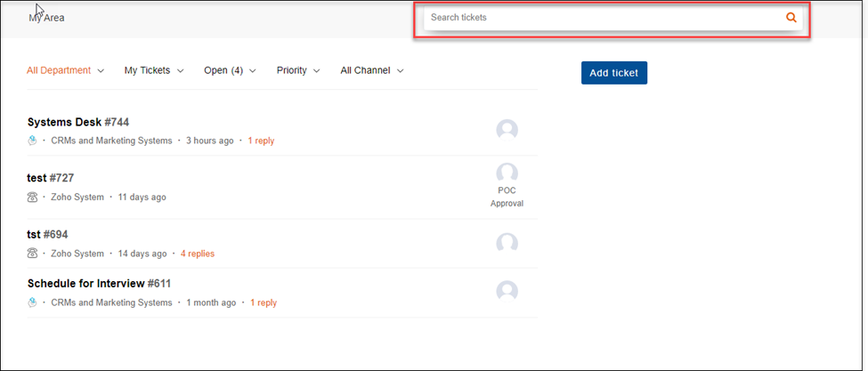Open the Schedule for Interview #611 ticket
The width and height of the screenshot is (868, 371).
(x=99, y=284)
